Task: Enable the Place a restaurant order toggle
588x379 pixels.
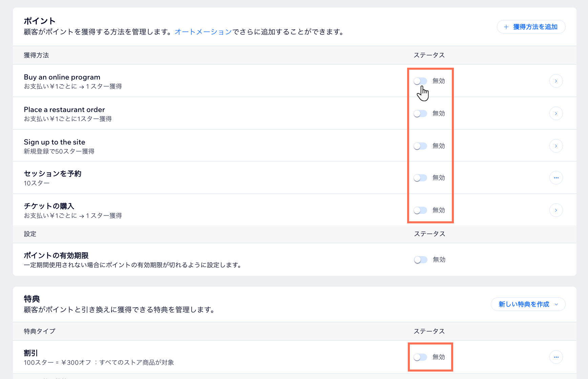Action: (420, 113)
